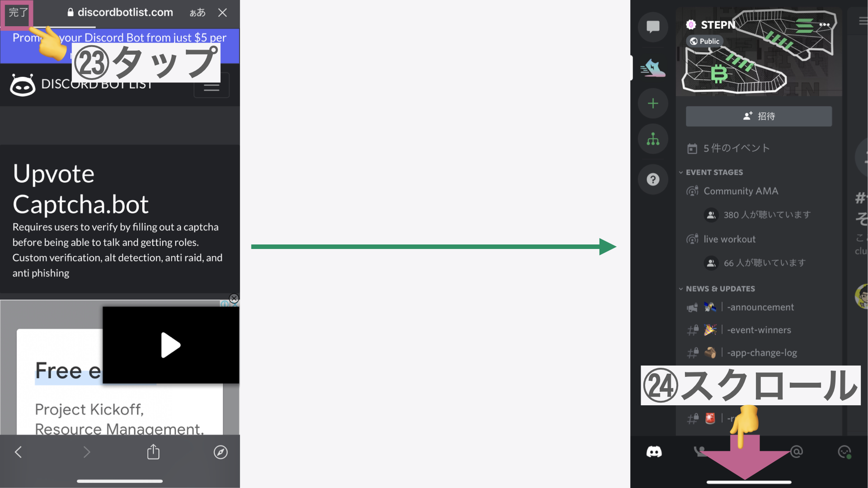
Task: Click the Discord Bot List robot logo
Action: tap(23, 84)
